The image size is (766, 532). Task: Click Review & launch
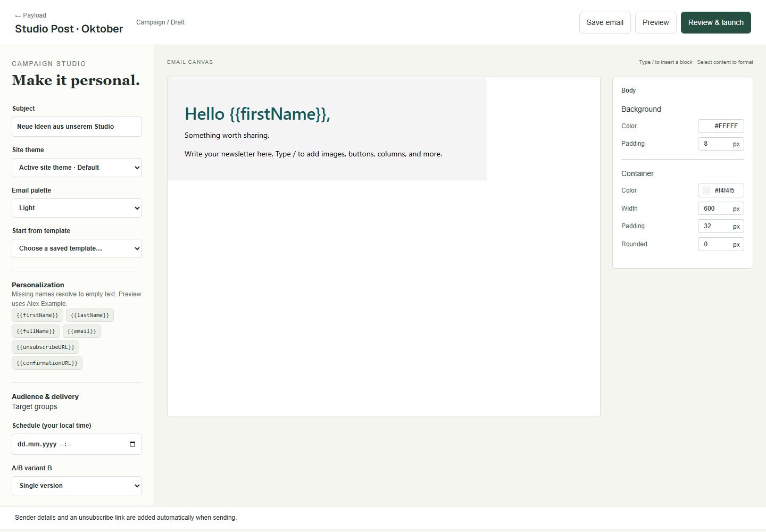click(x=715, y=22)
